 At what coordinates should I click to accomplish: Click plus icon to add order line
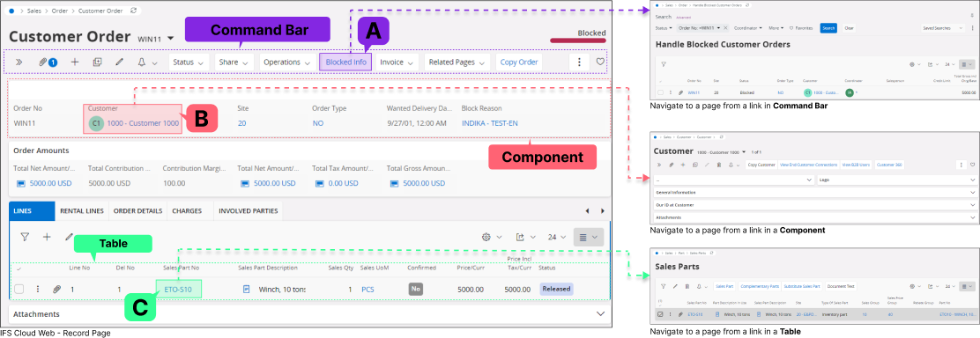pos(46,237)
